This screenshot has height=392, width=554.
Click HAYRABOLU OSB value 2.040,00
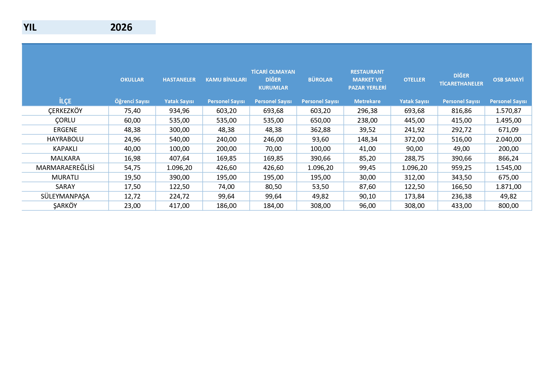[x=508, y=139]
